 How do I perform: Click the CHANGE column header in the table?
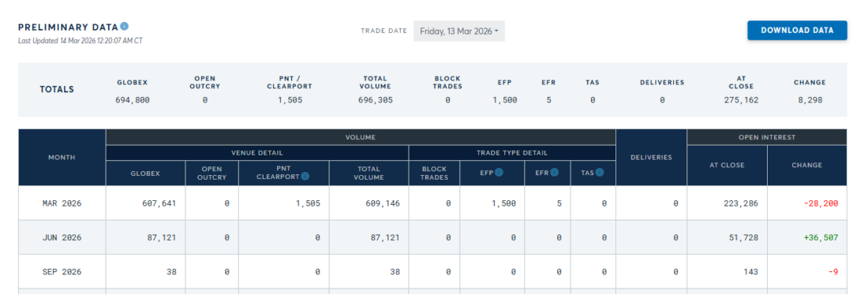(807, 166)
